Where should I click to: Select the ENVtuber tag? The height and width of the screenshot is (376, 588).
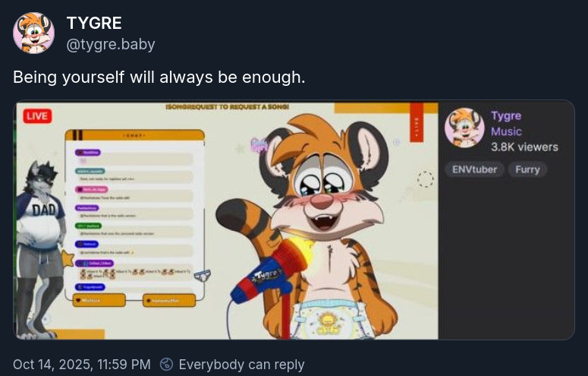474,169
